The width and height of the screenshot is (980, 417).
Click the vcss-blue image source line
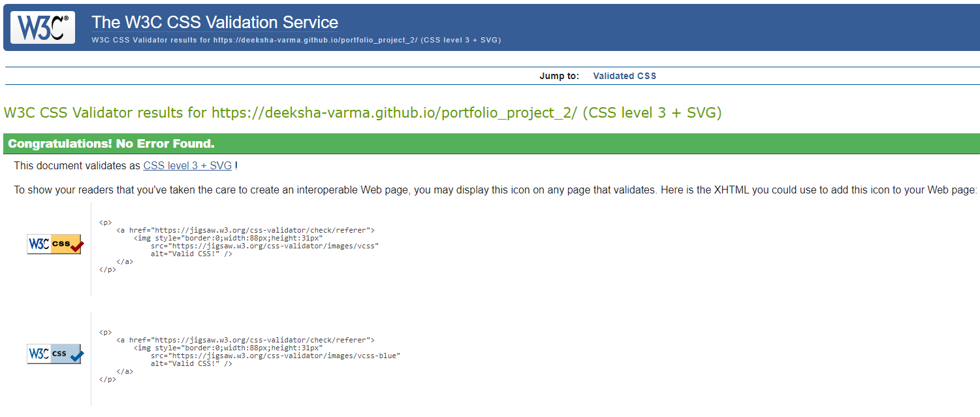[x=275, y=356]
